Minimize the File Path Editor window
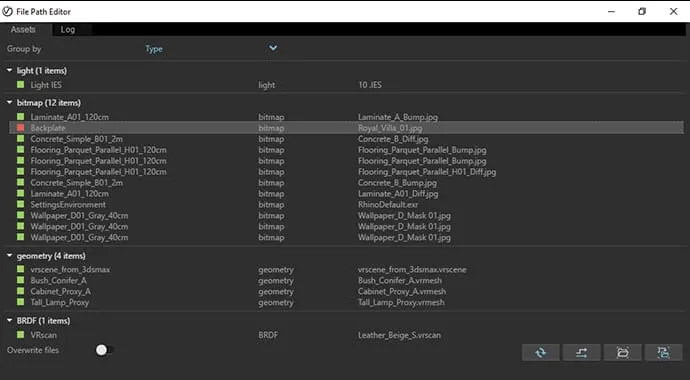 pyautogui.click(x=611, y=11)
